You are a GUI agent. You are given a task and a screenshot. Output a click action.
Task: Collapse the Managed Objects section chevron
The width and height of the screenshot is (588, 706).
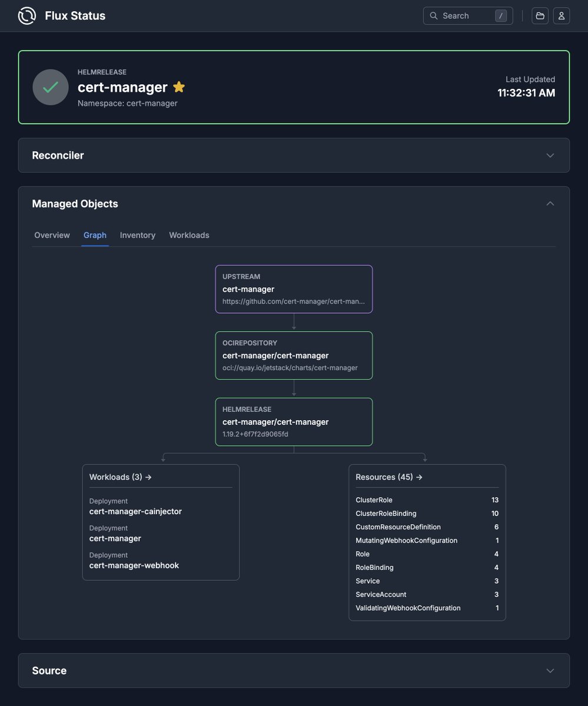[x=550, y=204]
